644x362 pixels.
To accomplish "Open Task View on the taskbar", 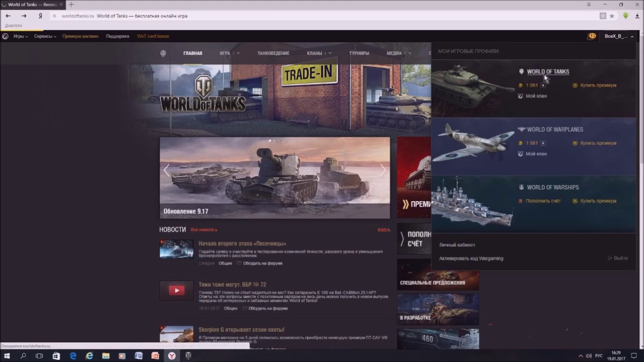I will (x=39, y=355).
